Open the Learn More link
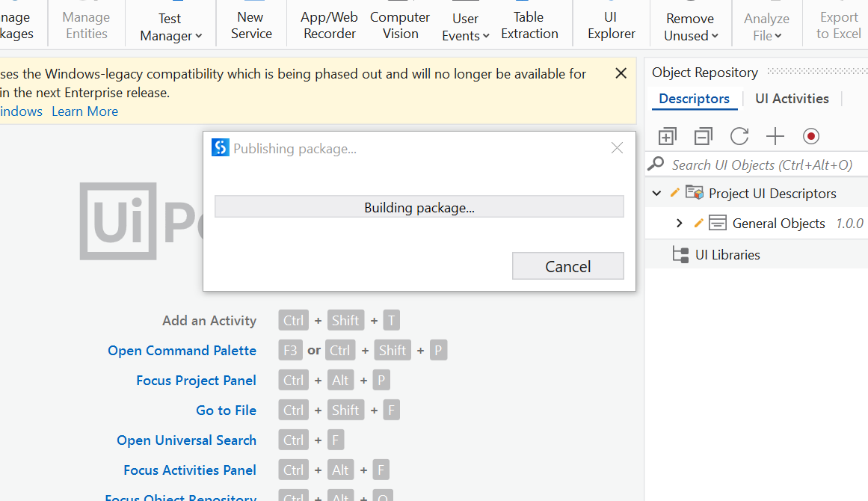The height and width of the screenshot is (501, 868). (84, 111)
